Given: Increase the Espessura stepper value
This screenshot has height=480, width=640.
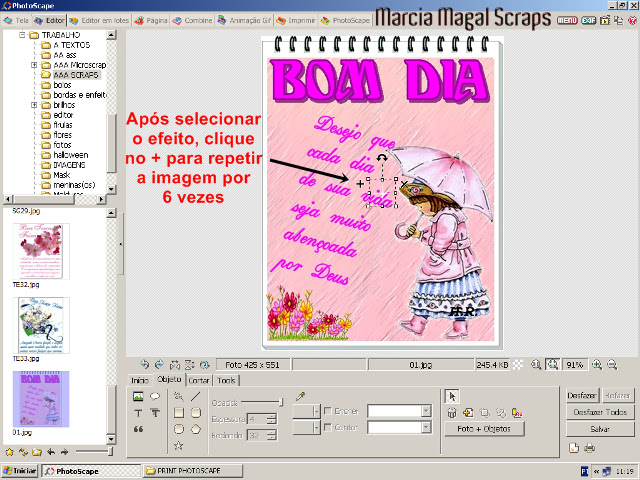Looking at the screenshot, I should click(272, 416).
